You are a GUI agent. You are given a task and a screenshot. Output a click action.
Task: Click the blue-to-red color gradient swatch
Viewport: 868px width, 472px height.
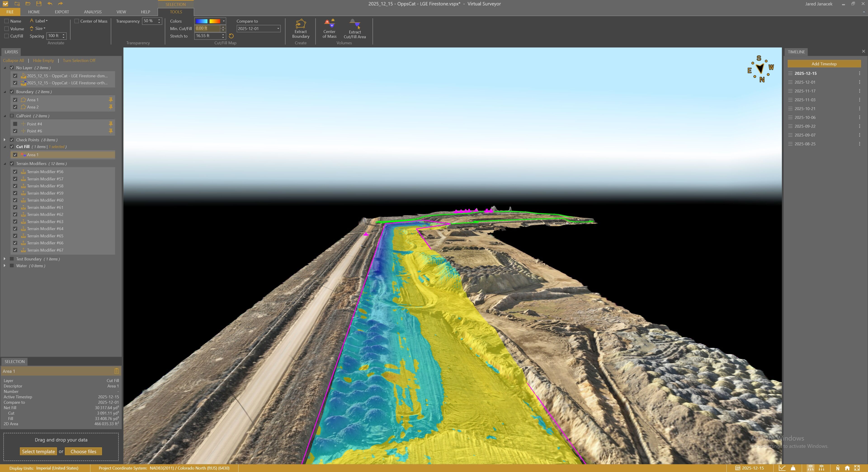208,21
